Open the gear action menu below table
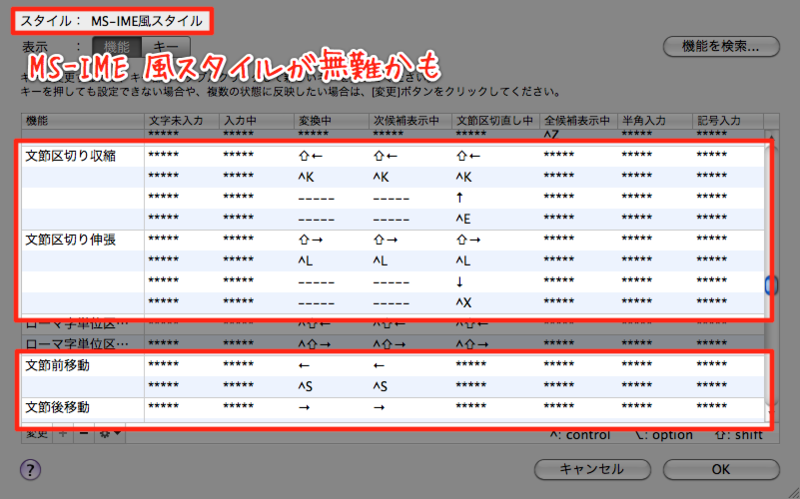 110,434
